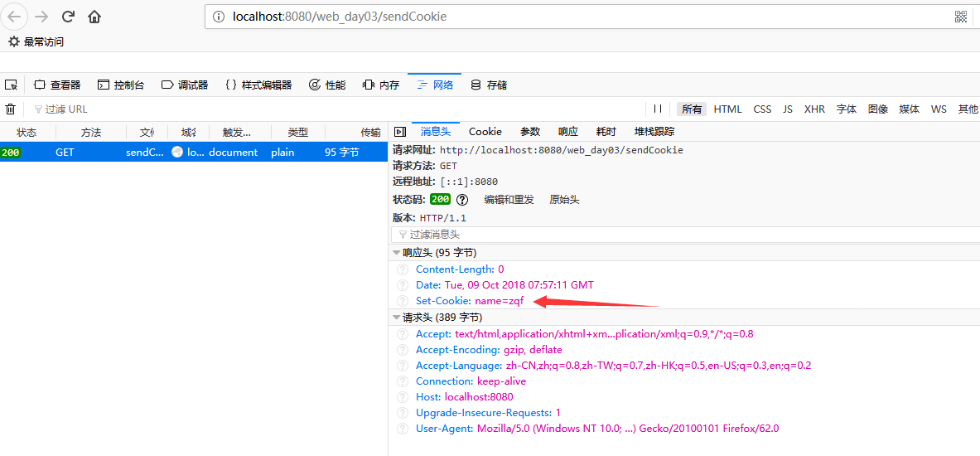Viewport: 980px width, 456px height.
Task: Click help icon next to Content-Length header
Action: (x=403, y=269)
